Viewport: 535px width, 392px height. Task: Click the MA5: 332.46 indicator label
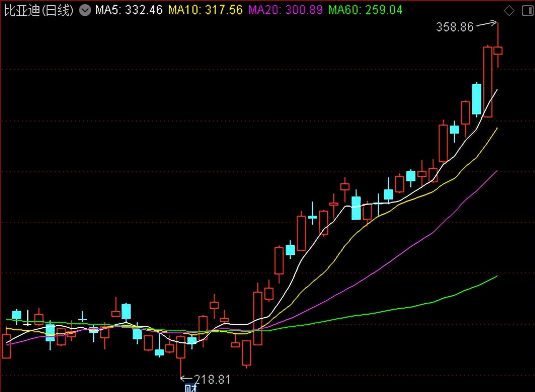point(129,10)
